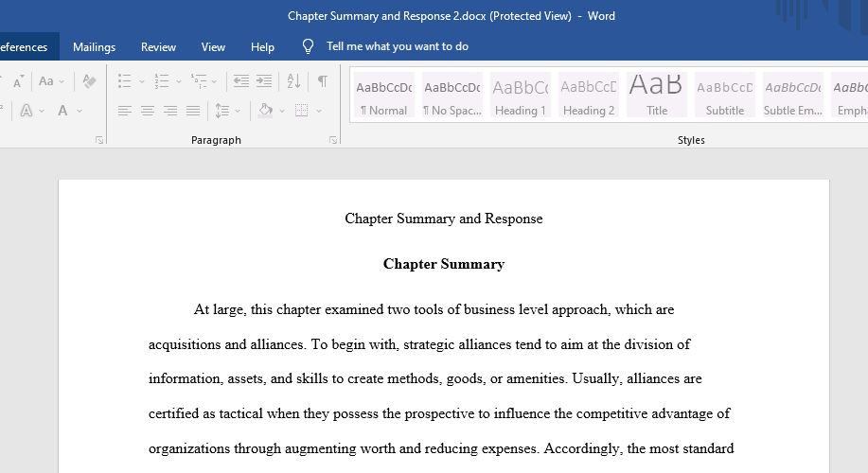
Task: Apply the Subtle Emphasis style
Action: tap(792, 96)
